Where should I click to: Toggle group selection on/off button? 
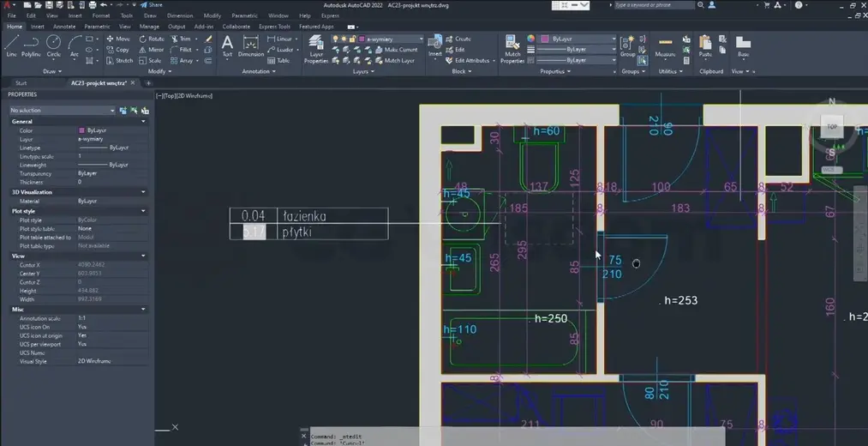pos(642,60)
